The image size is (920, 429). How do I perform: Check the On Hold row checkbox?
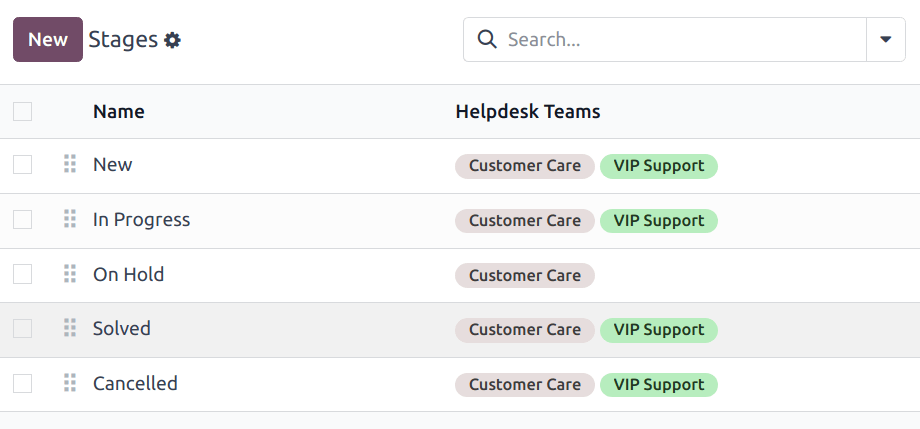[22, 274]
